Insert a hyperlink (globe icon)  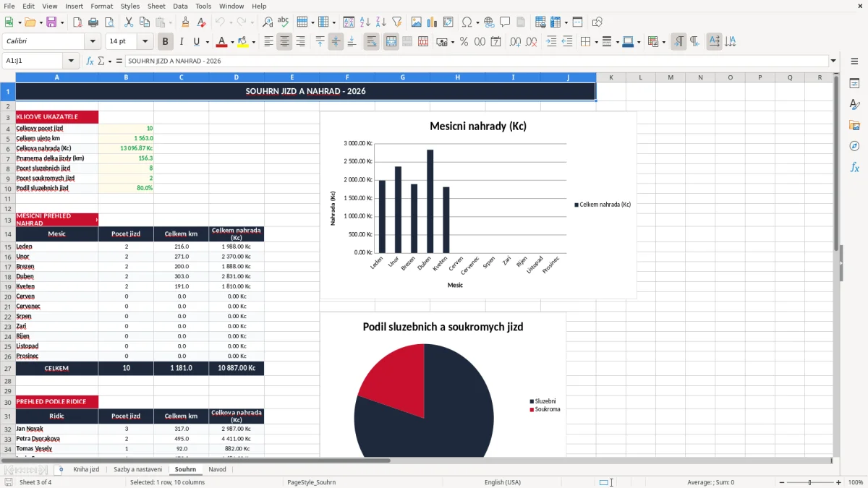[489, 22]
